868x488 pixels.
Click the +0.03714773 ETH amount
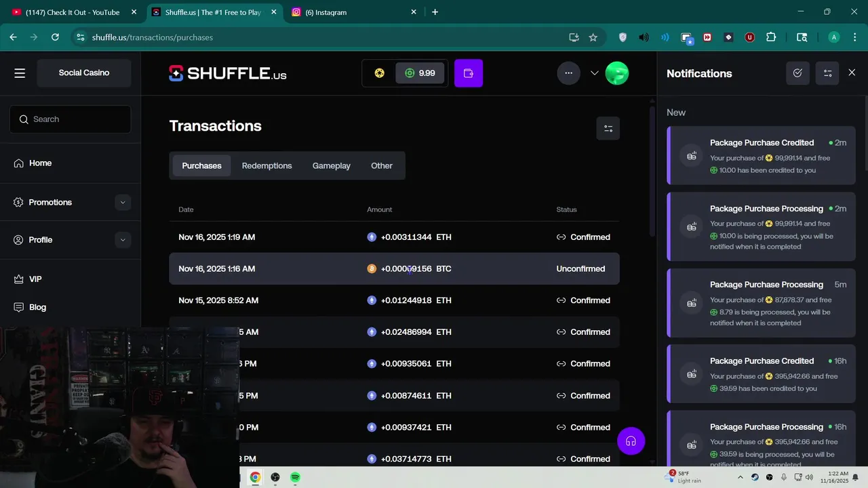416,459
